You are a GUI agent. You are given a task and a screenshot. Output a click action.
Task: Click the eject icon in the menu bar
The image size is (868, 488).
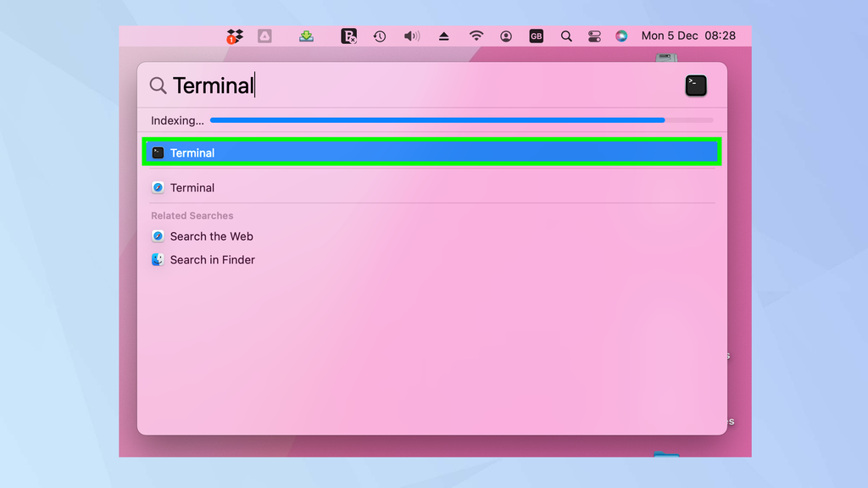[443, 36]
